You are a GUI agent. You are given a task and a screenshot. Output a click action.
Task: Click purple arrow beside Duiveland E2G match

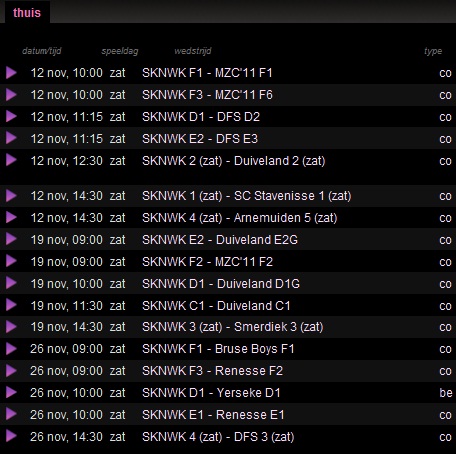click(11, 239)
